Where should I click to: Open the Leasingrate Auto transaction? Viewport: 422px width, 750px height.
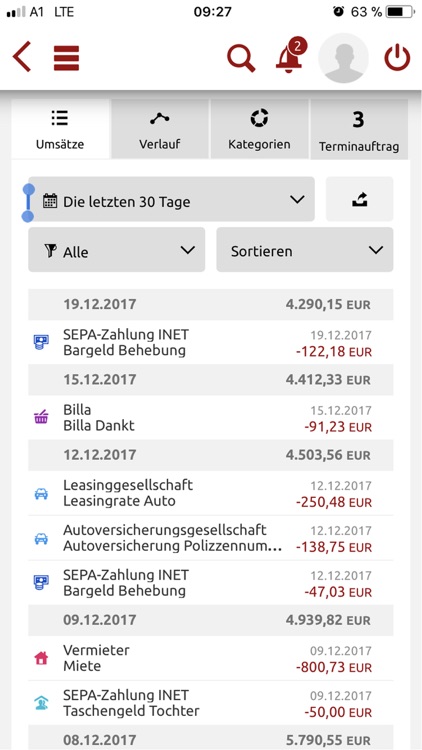[x=211, y=493]
